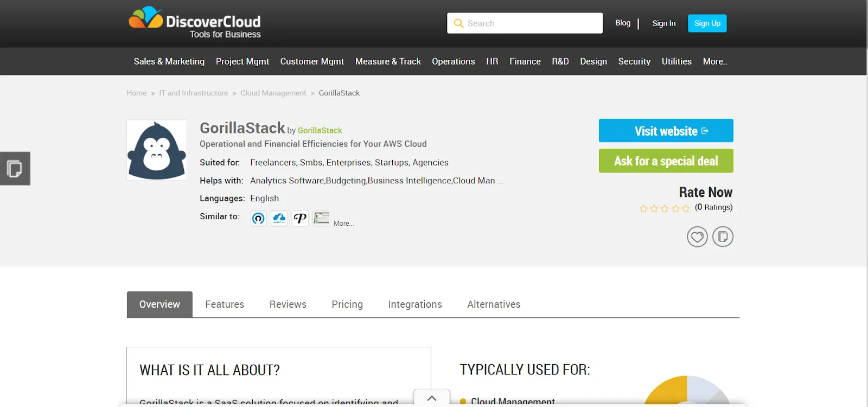Open the GorillaStack gorilla logo image
868x407 pixels.
(157, 150)
